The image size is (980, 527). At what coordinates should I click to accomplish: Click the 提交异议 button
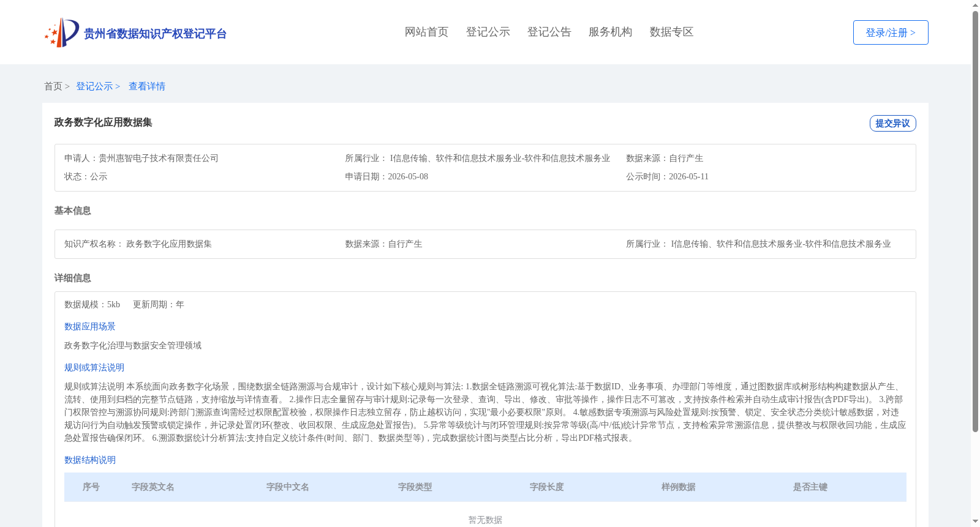[892, 123]
